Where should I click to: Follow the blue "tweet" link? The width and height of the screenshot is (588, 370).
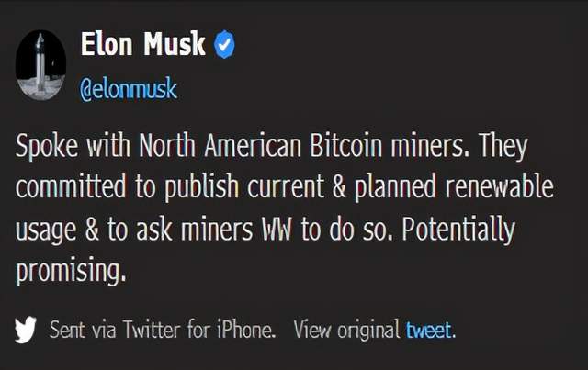430,331
